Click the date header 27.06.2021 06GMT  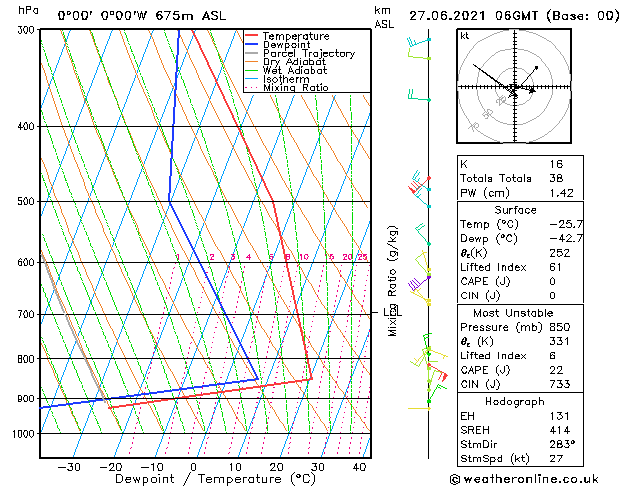510,15
